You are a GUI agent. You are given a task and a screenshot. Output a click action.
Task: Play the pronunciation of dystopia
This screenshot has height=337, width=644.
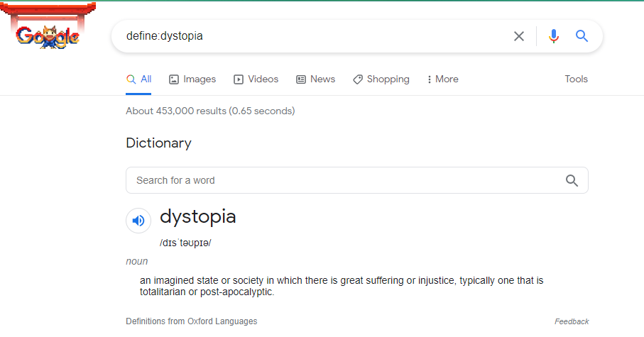(138, 221)
